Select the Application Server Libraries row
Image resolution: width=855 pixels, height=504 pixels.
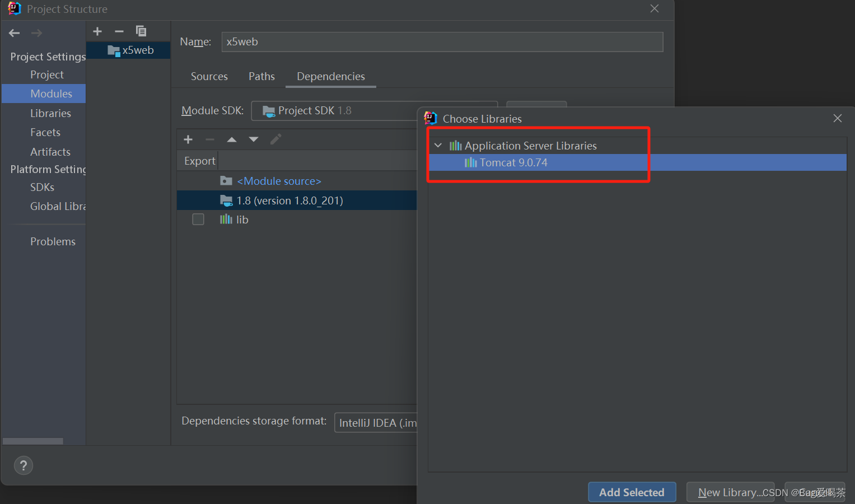(637, 146)
